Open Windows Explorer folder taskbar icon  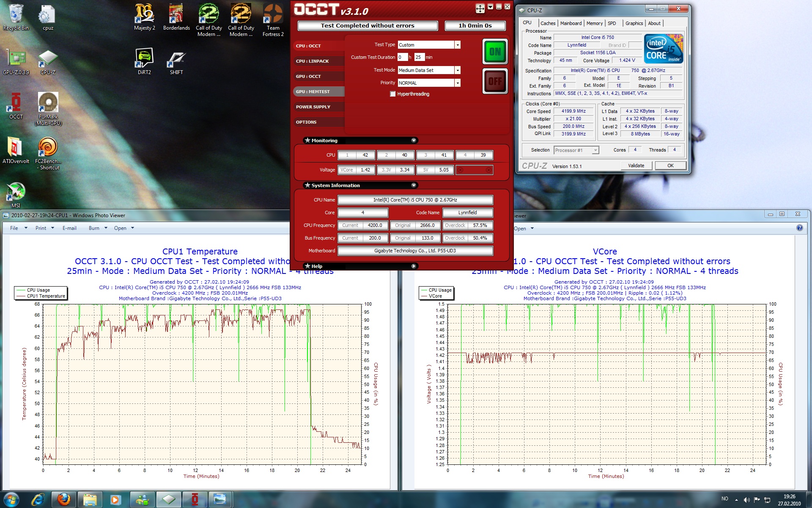click(x=90, y=500)
